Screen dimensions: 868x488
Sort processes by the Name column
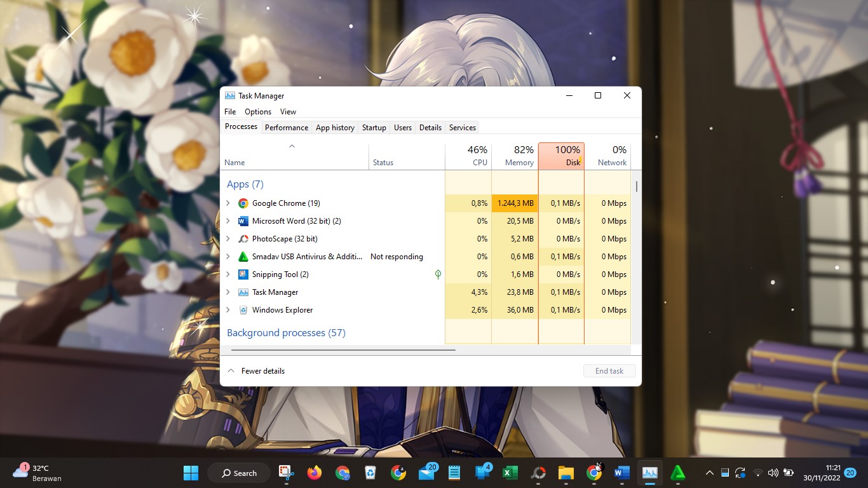[294, 156]
